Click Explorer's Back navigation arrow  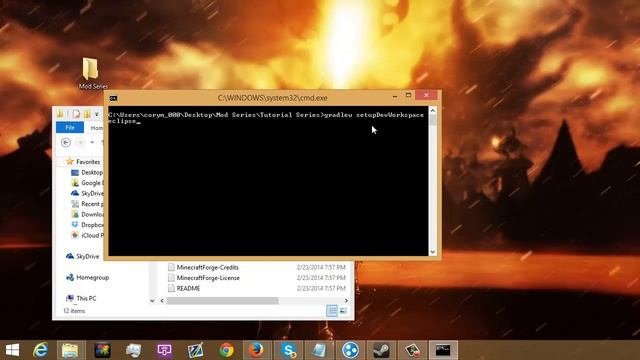[66, 142]
